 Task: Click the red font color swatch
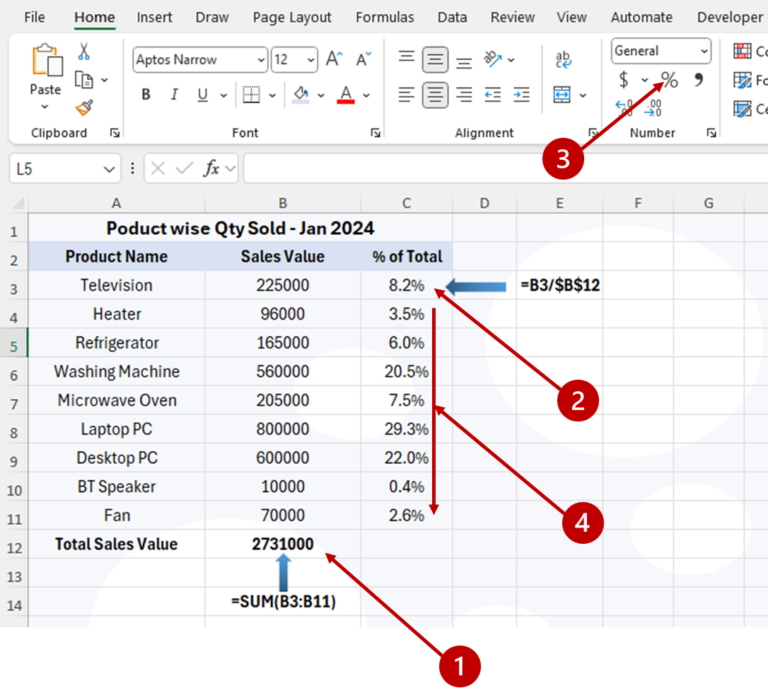[x=346, y=95]
